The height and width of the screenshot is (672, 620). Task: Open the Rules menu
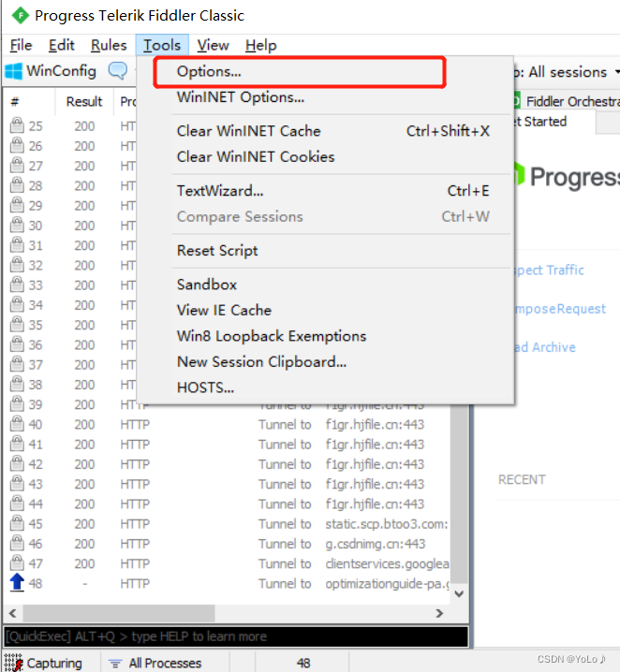pos(109,45)
